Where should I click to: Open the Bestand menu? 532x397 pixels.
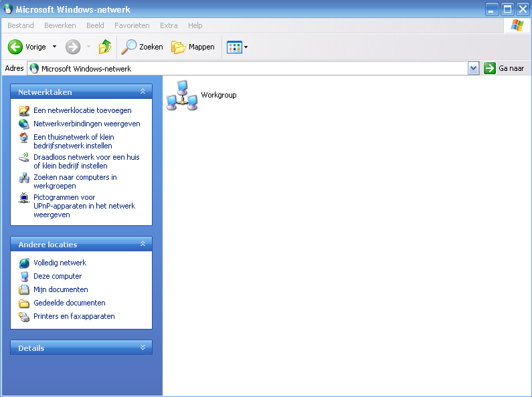[21, 25]
